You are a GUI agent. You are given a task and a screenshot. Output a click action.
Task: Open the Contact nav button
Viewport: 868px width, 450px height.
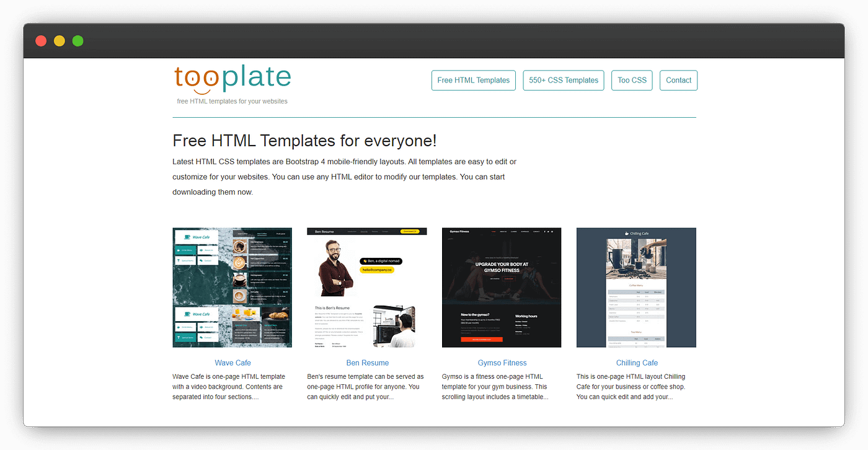678,80
